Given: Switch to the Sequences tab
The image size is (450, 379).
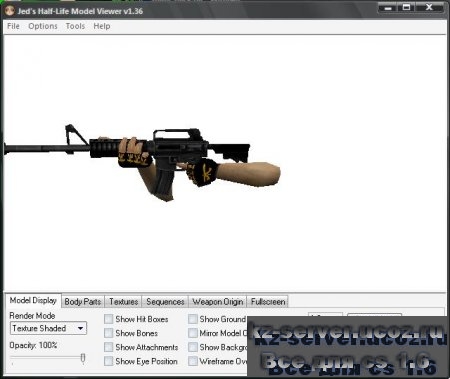Looking at the screenshot, I should pos(165,302).
